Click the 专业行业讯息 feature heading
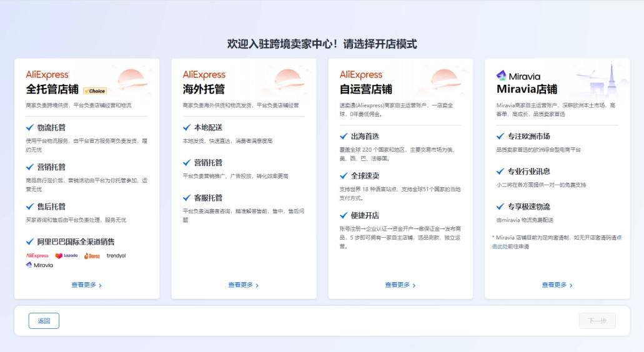644x352 pixels. click(x=529, y=172)
